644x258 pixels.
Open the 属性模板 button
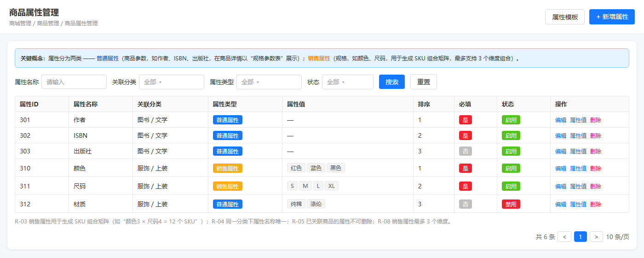[x=565, y=17]
